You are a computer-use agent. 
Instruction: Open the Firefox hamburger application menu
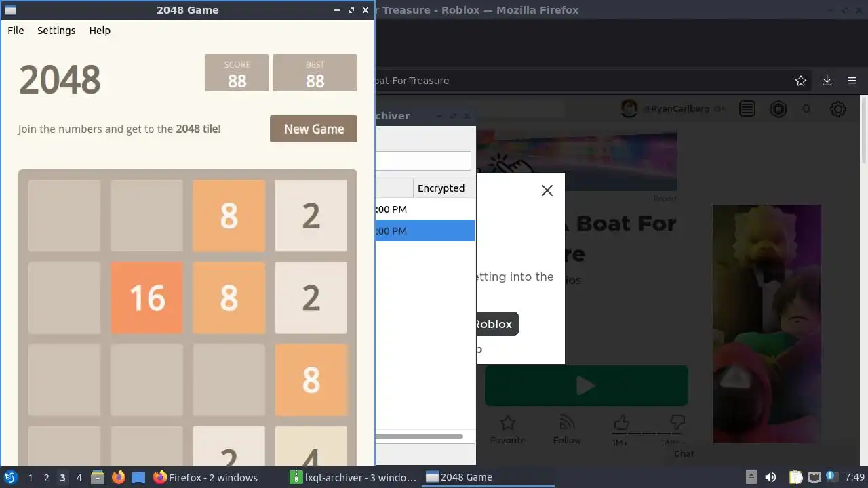[852, 81]
